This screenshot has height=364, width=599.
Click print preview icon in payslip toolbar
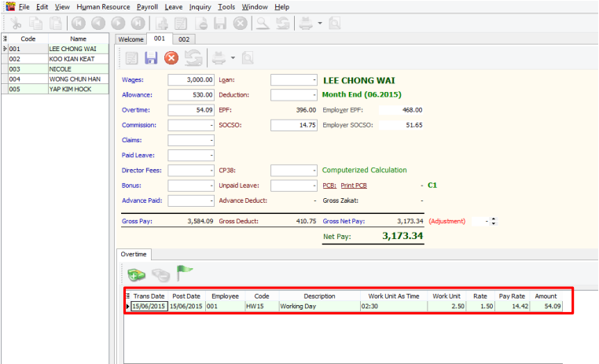247,57
